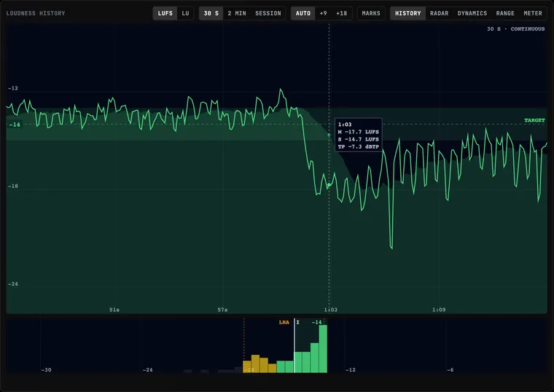This screenshot has height=392, width=554.
Task: Toggle the MARKS button
Action: 371,13
